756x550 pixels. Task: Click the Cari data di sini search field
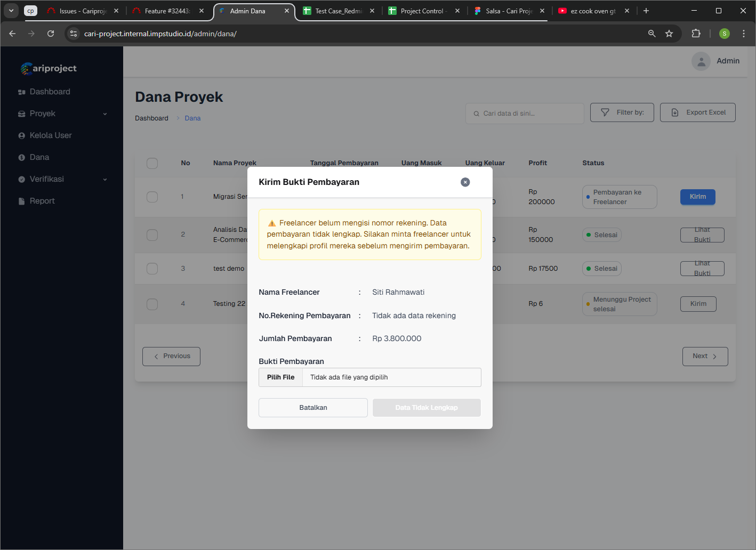(525, 114)
